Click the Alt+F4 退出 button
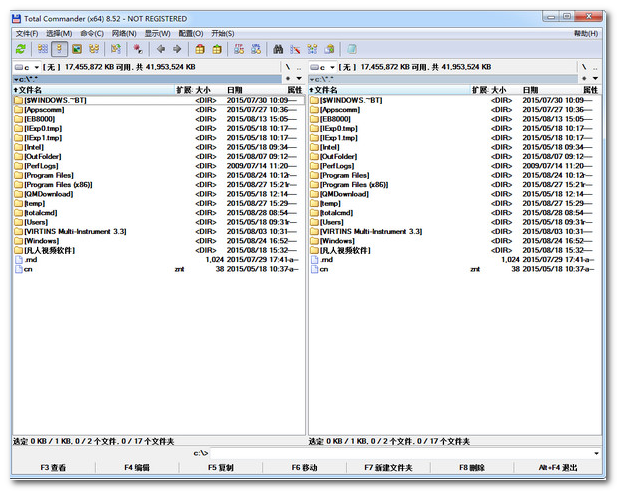This screenshot has height=491, width=617. pos(558,468)
